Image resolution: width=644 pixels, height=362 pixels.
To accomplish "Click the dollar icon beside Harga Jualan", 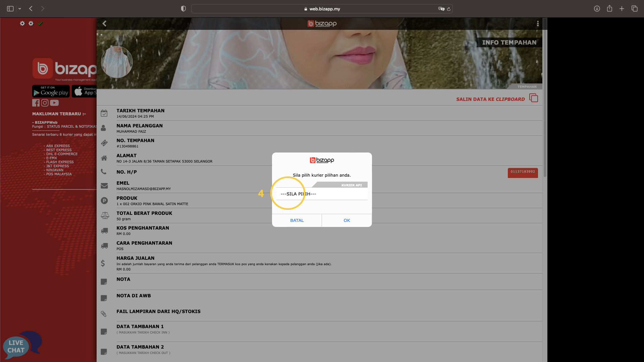I will click(103, 263).
